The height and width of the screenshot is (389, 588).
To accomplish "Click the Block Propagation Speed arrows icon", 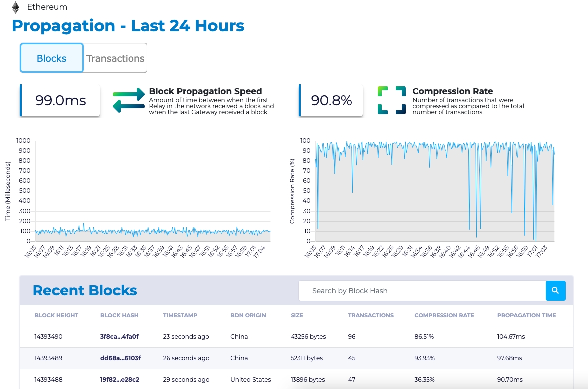I will [129, 100].
